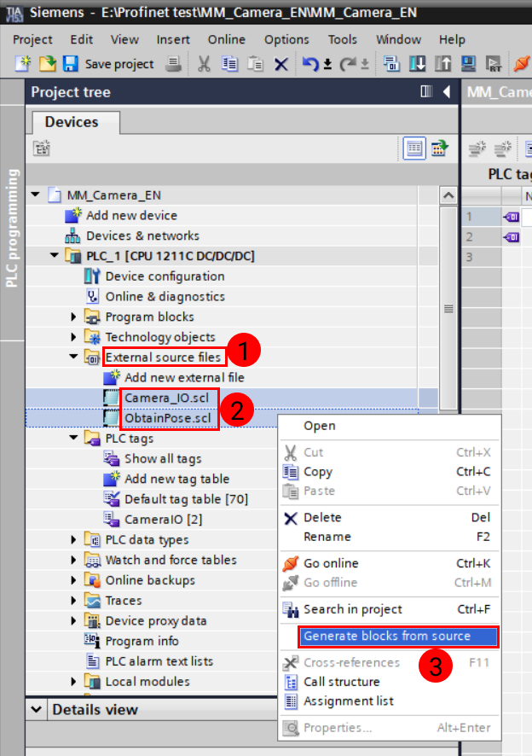Open the Tools menu
This screenshot has width=532, height=756.
343,39
